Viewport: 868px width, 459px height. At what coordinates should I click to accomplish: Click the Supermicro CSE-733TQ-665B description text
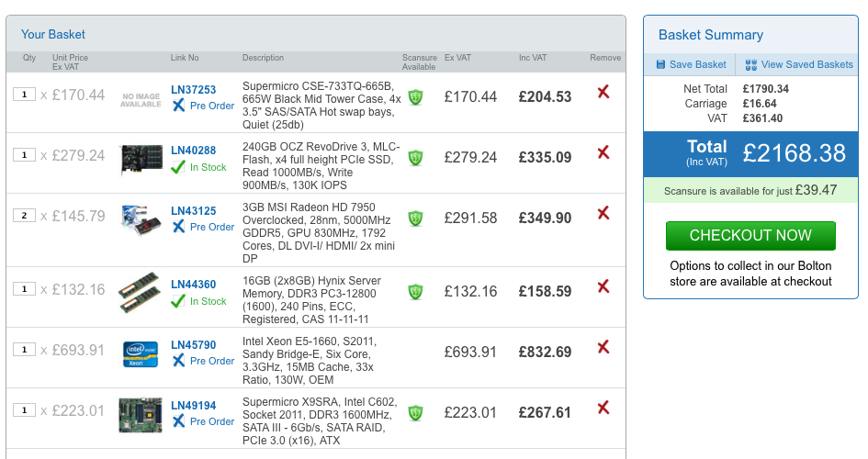pos(321,106)
